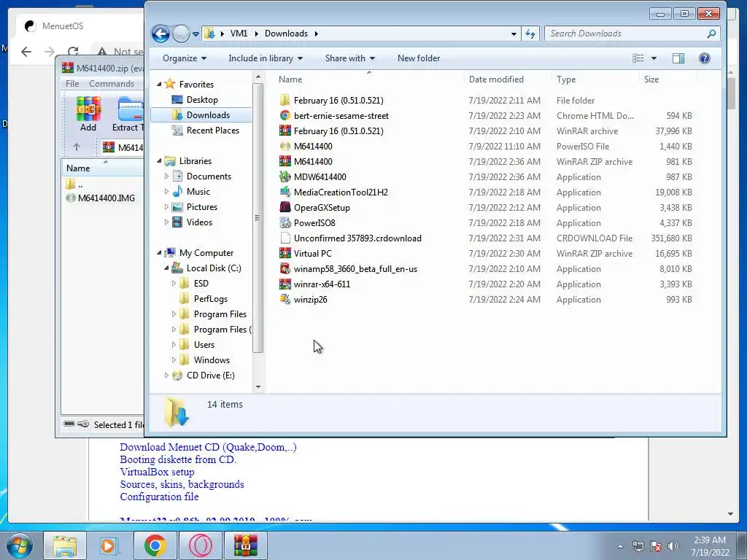Select Desktop in Favorites
Image resolution: width=747 pixels, height=560 pixels.
pos(202,99)
